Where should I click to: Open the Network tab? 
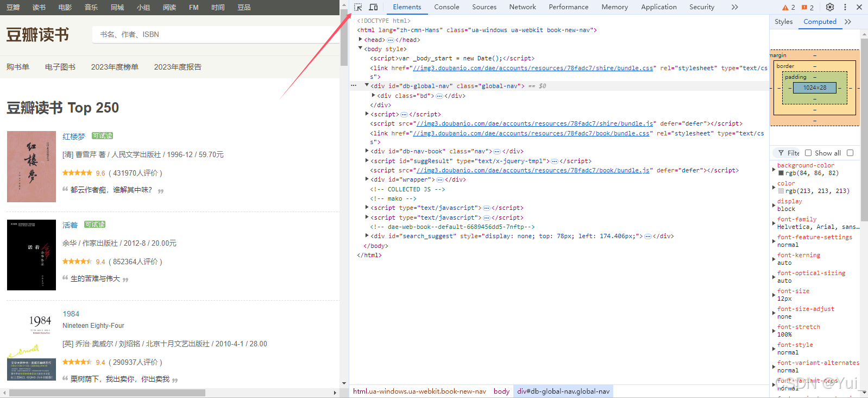[523, 7]
